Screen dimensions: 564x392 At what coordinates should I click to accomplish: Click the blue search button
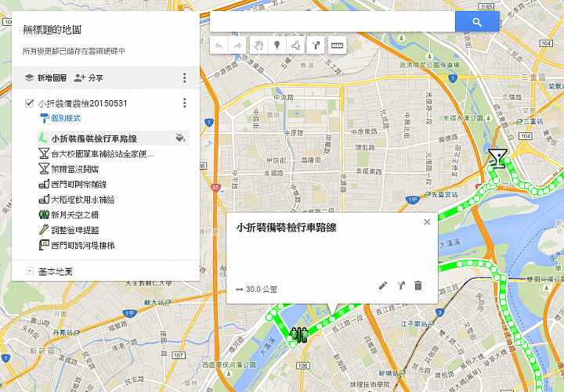[477, 22]
